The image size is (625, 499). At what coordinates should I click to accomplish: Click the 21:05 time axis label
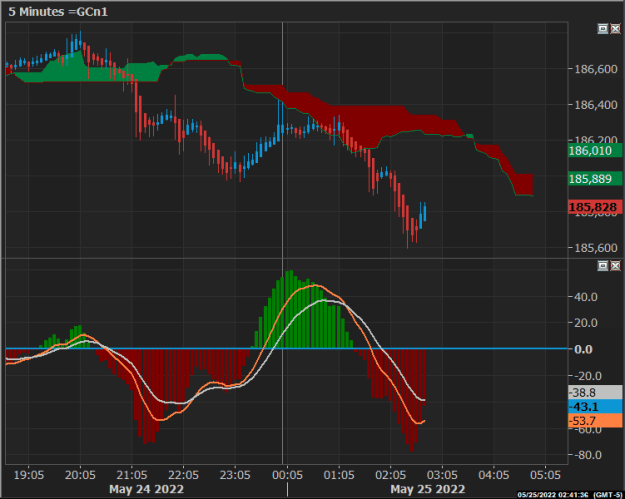[132, 475]
